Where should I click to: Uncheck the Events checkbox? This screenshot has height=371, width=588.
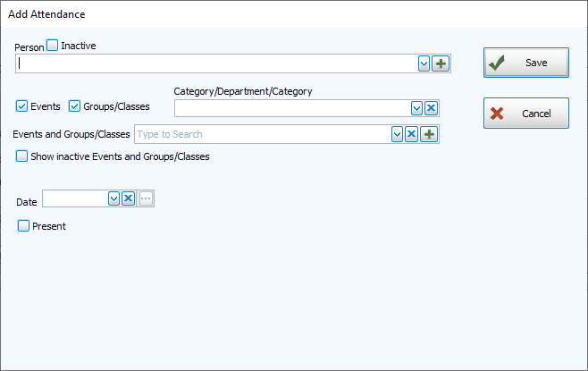click(22, 106)
